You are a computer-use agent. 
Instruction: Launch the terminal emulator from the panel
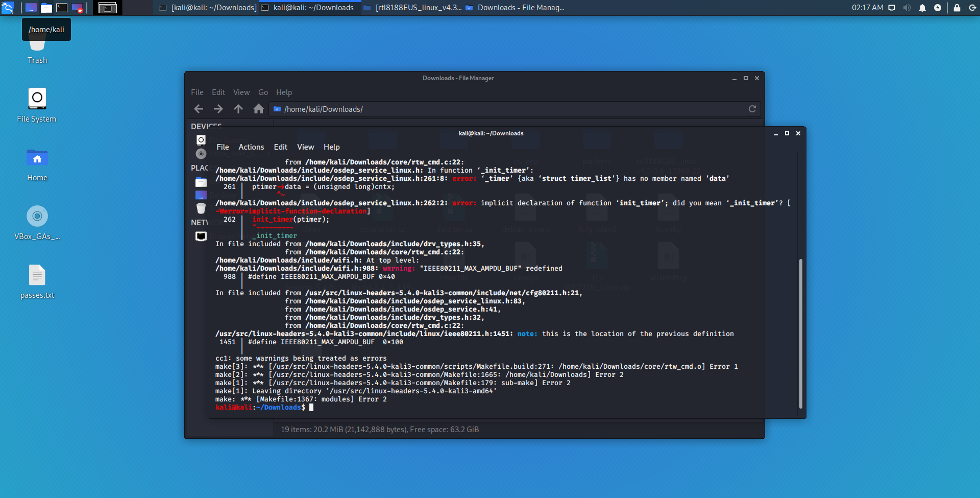click(x=62, y=8)
